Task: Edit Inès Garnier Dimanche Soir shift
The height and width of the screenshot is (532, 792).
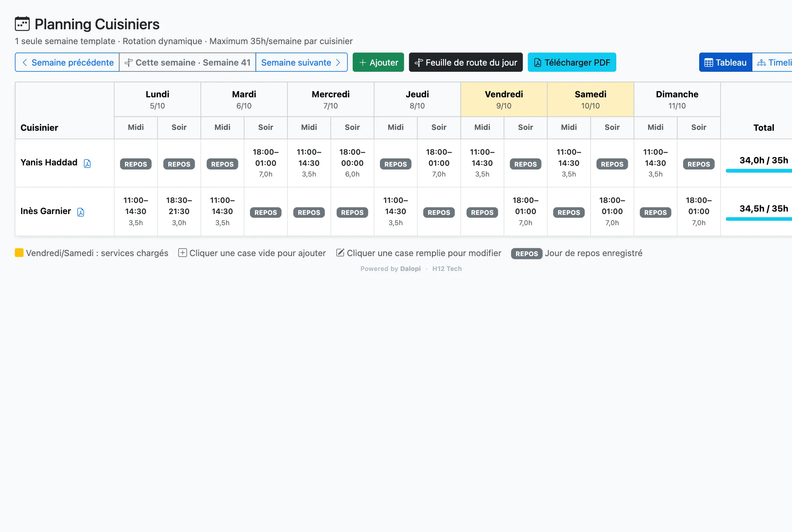Action: 699,212
